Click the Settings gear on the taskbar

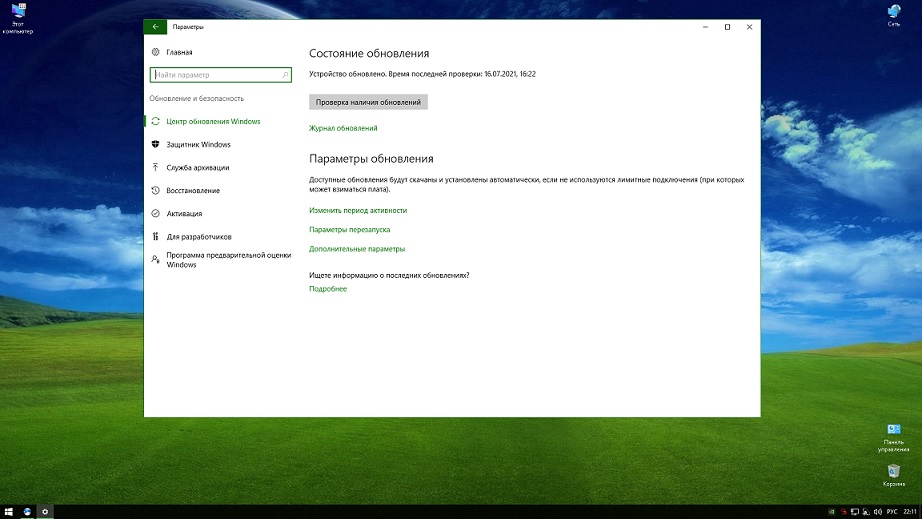coord(45,512)
